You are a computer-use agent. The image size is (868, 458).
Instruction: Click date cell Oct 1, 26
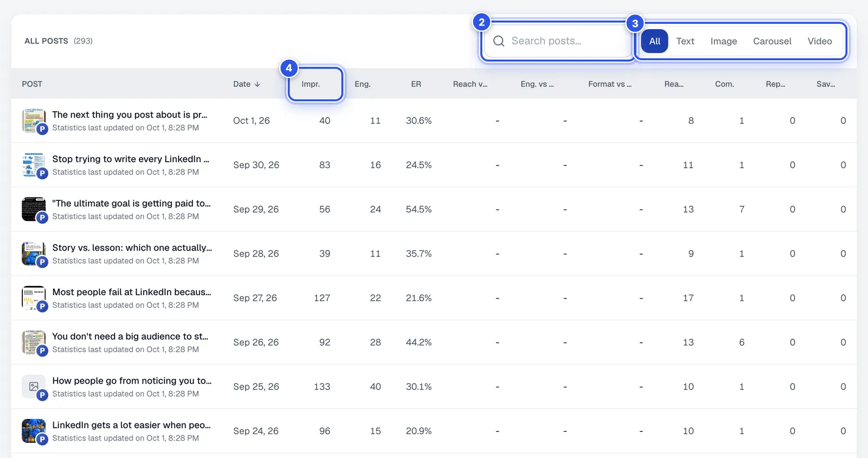pos(251,120)
